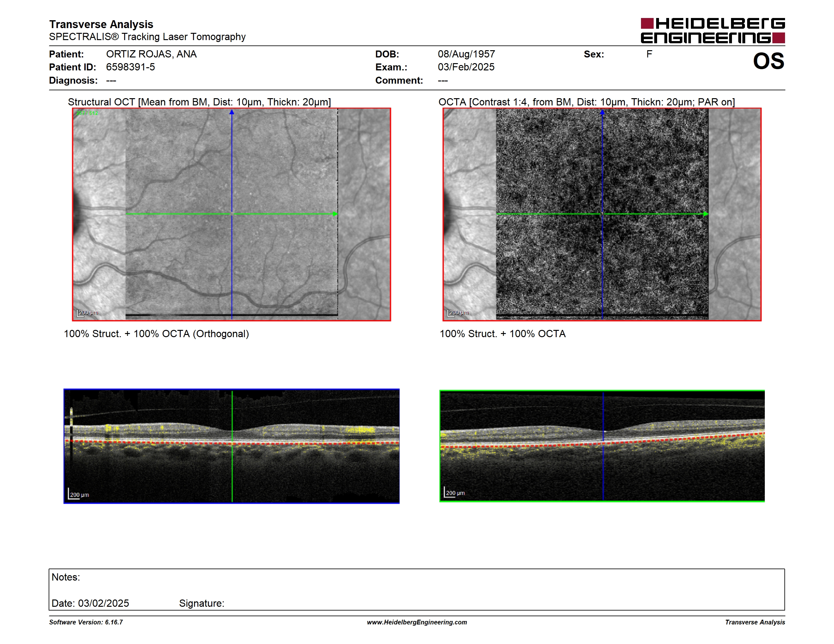Click the blue vertical marker in green-framed B-scan
The height and width of the screenshot is (644, 834).
click(x=603, y=446)
